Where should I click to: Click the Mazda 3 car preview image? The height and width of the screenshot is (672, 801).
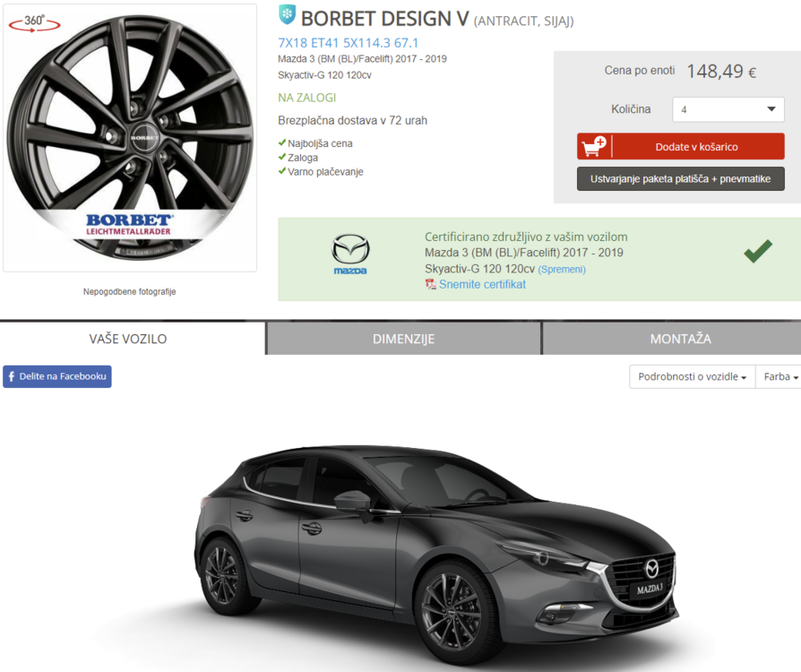pos(436,555)
